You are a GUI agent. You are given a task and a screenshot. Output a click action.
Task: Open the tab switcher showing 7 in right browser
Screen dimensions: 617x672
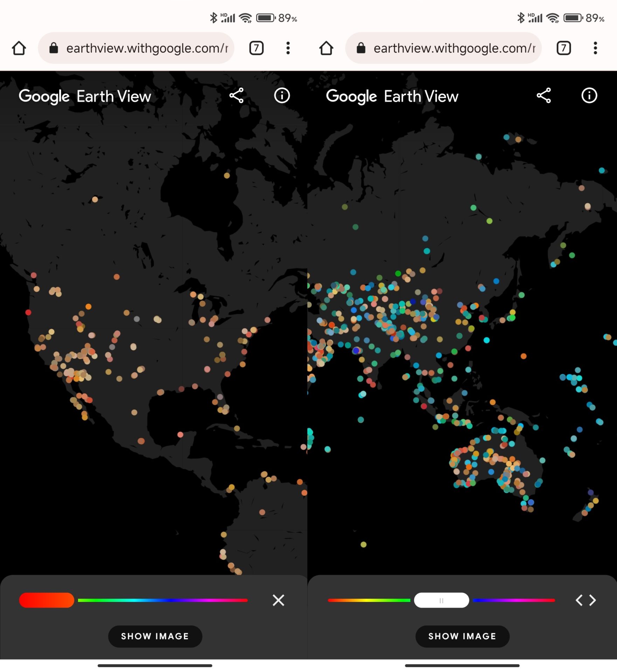click(x=563, y=48)
